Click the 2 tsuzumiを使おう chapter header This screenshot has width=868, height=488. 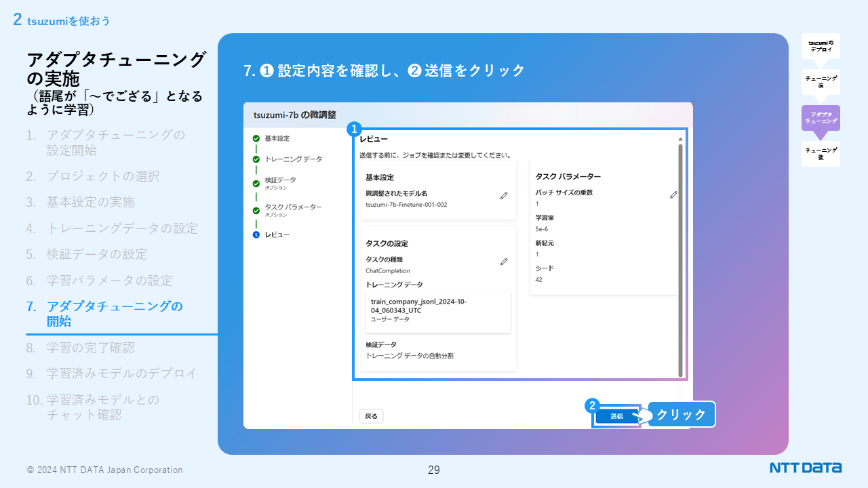[62, 20]
